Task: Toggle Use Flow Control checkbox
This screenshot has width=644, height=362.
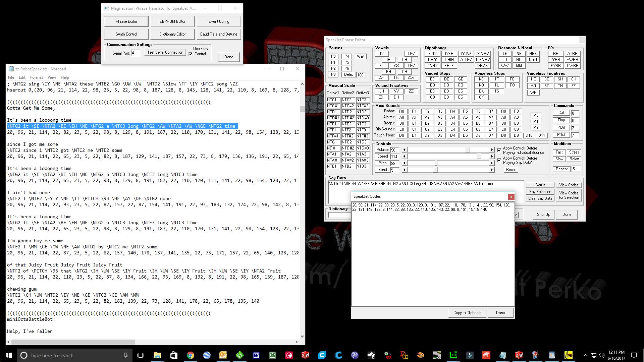Action: coord(191,54)
